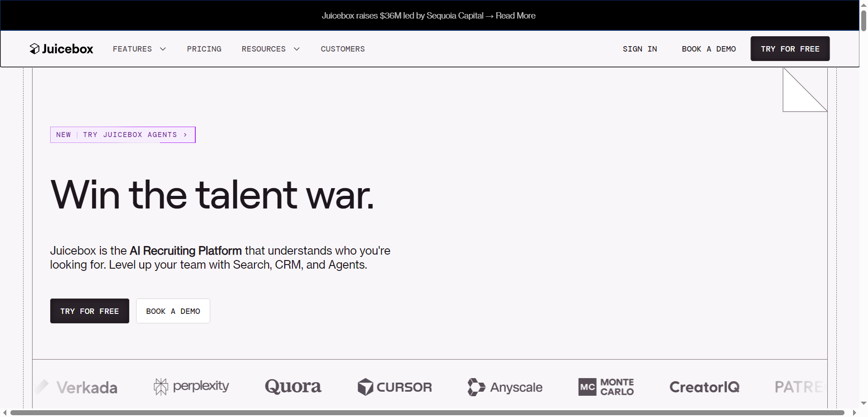Click the arrow in the Juicebox Agents badge
868x417 pixels.
point(185,135)
